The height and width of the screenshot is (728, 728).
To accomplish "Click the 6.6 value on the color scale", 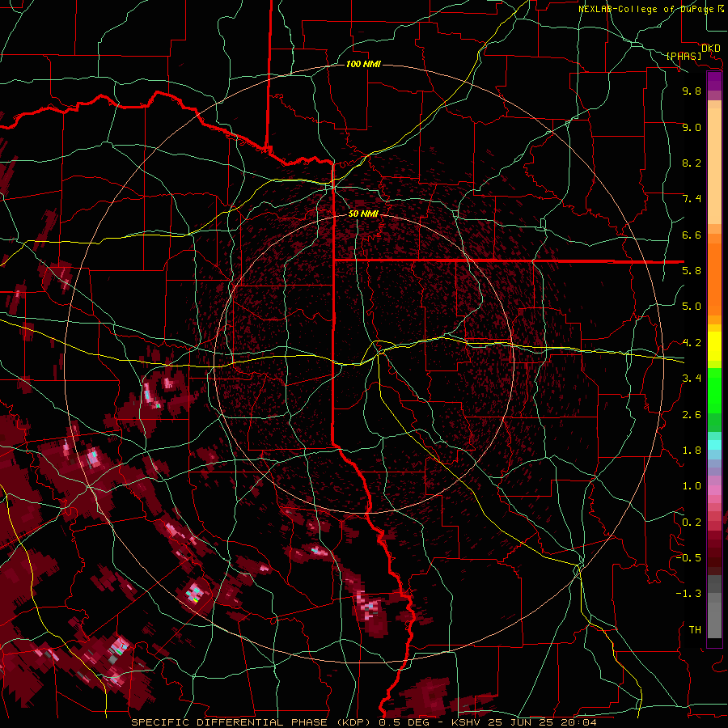I will point(692,235).
